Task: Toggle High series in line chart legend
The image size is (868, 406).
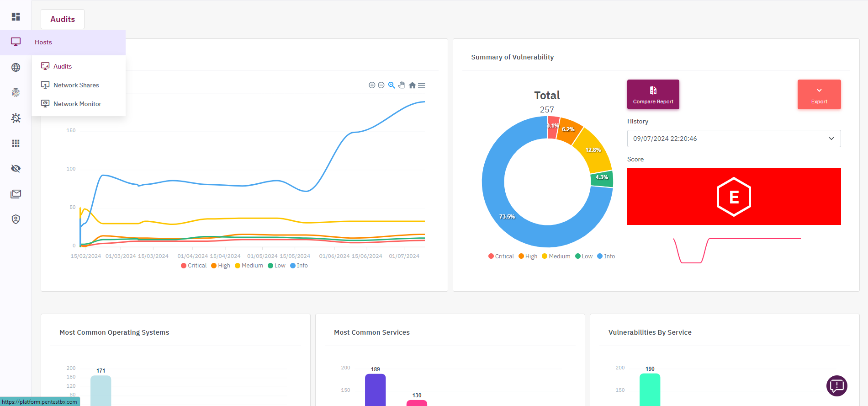Action: 221,266
